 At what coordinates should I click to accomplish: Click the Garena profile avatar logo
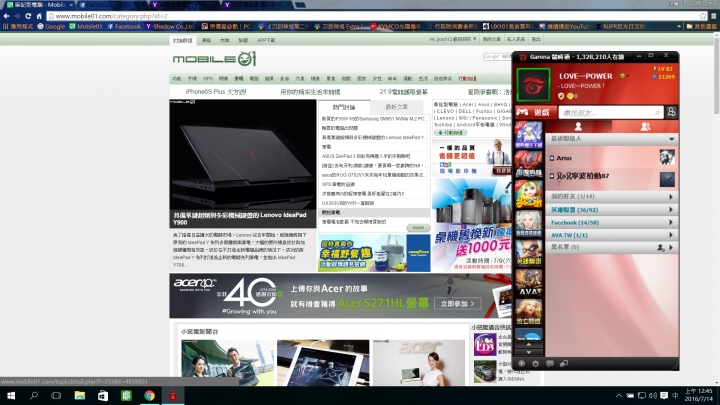click(x=533, y=85)
